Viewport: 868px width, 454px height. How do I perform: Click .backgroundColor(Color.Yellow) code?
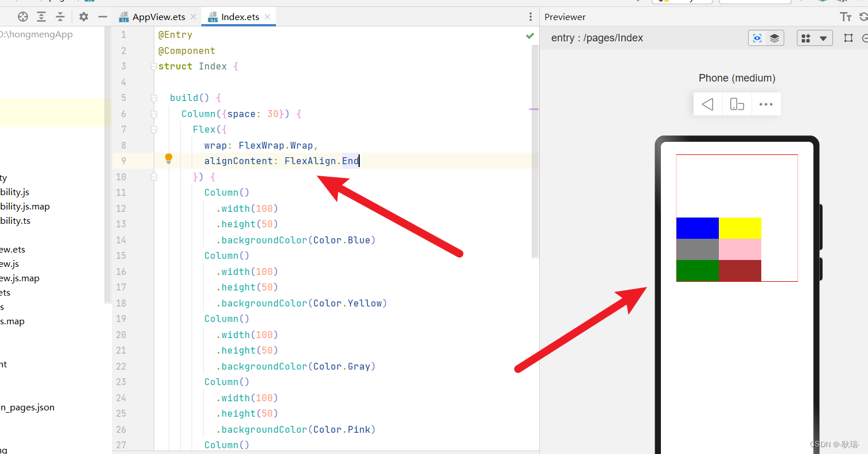click(302, 304)
